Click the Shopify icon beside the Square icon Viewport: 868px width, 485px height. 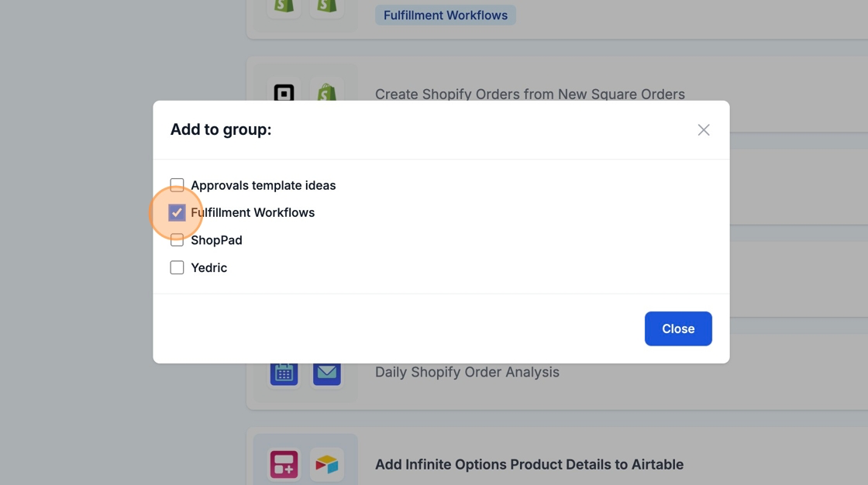[x=326, y=92]
